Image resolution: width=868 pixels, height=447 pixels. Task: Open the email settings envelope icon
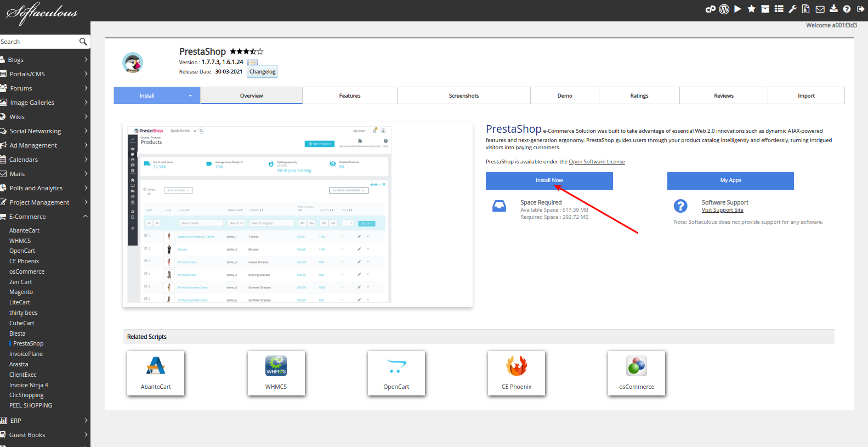820,9
